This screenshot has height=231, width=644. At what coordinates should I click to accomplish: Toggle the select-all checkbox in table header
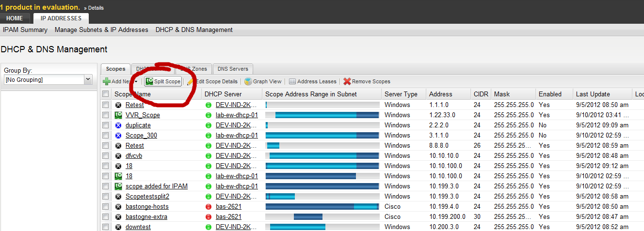click(106, 94)
